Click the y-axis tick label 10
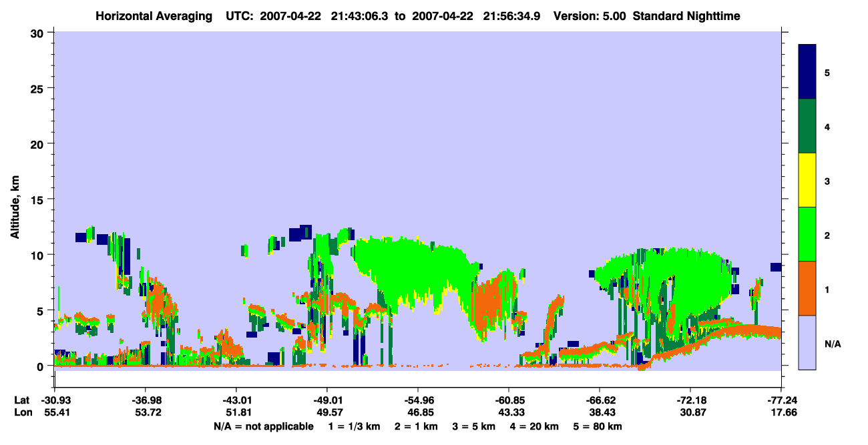868x445 pixels. pyautogui.click(x=39, y=255)
